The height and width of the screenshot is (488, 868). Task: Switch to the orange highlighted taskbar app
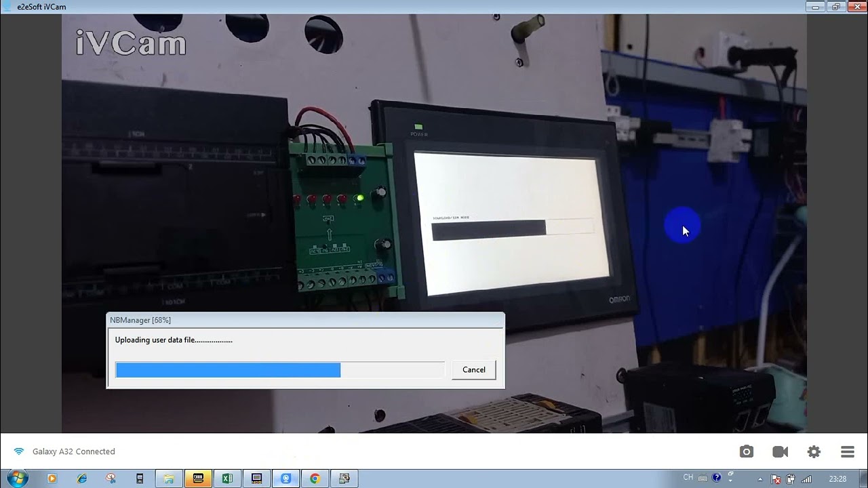[x=198, y=479]
